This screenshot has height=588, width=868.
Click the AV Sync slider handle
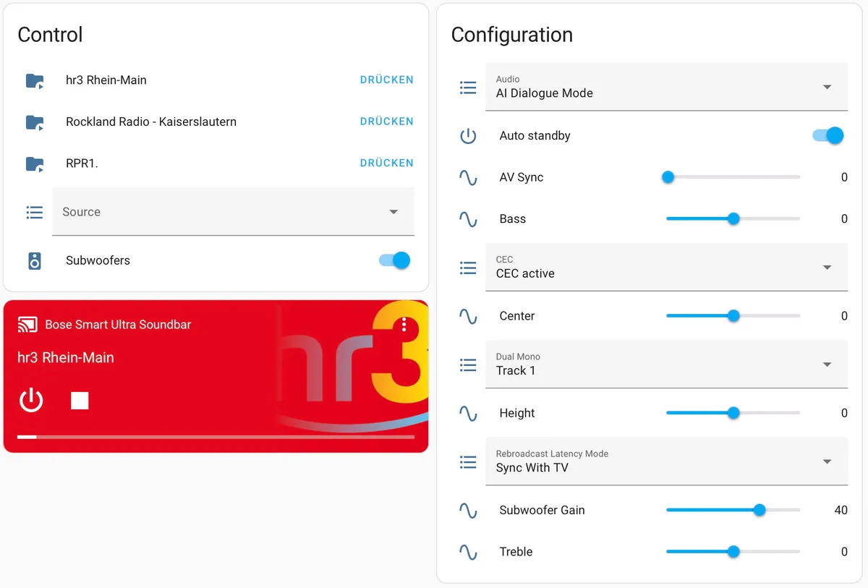[x=668, y=177]
